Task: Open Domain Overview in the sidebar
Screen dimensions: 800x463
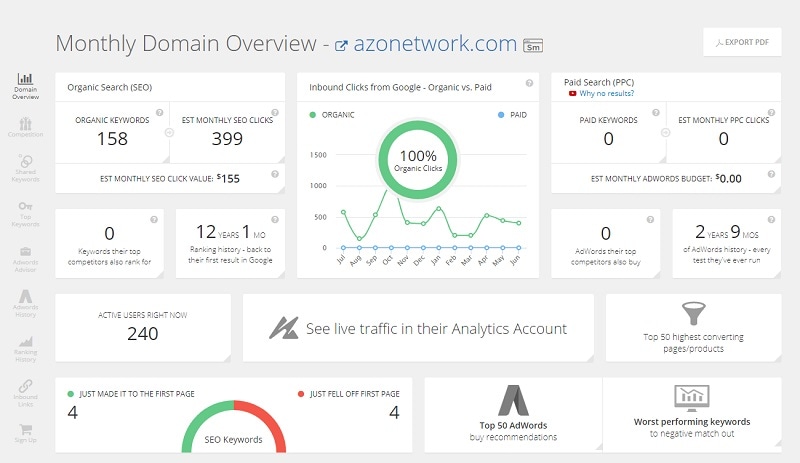Action: pyautogui.click(x=26, y=86)
